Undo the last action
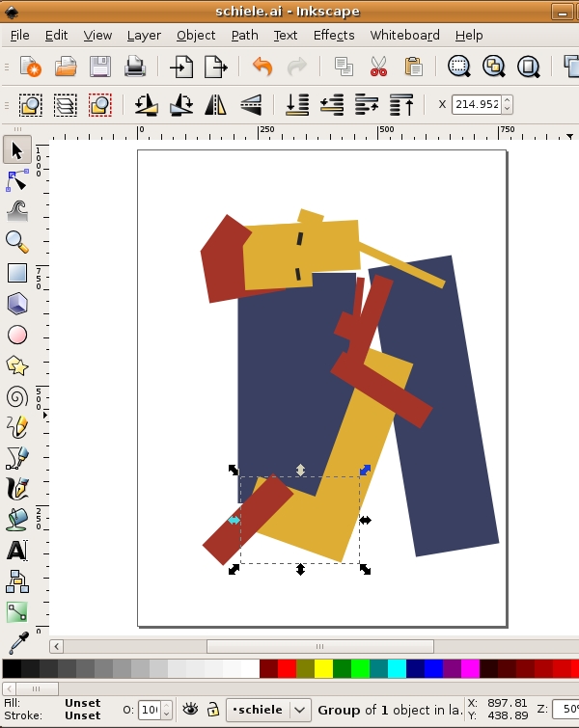This screenshot has width=579, height=728. [x=262, y=67]
